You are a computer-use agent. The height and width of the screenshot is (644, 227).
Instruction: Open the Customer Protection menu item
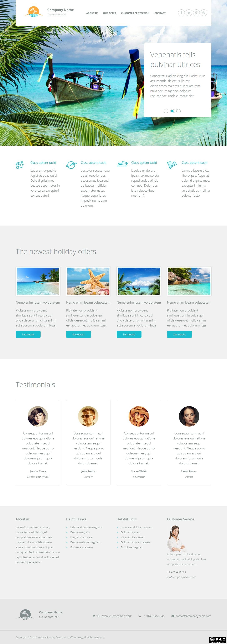[135, 13]
